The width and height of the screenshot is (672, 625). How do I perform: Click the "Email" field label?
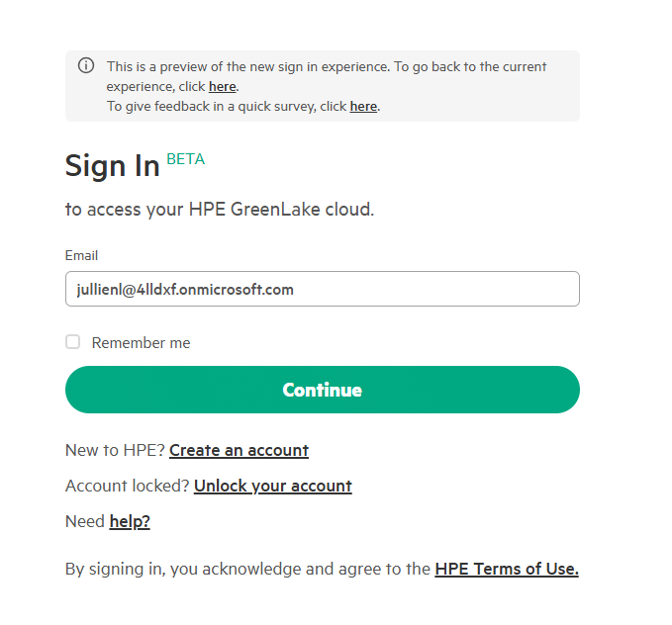click(81, 255)
